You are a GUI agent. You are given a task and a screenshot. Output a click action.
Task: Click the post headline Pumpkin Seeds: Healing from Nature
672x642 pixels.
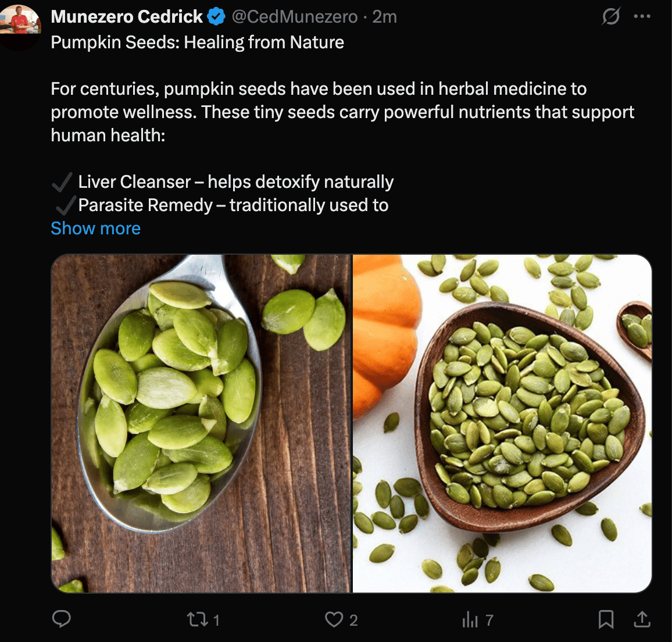pyautogui.click(x=197, y=42)
